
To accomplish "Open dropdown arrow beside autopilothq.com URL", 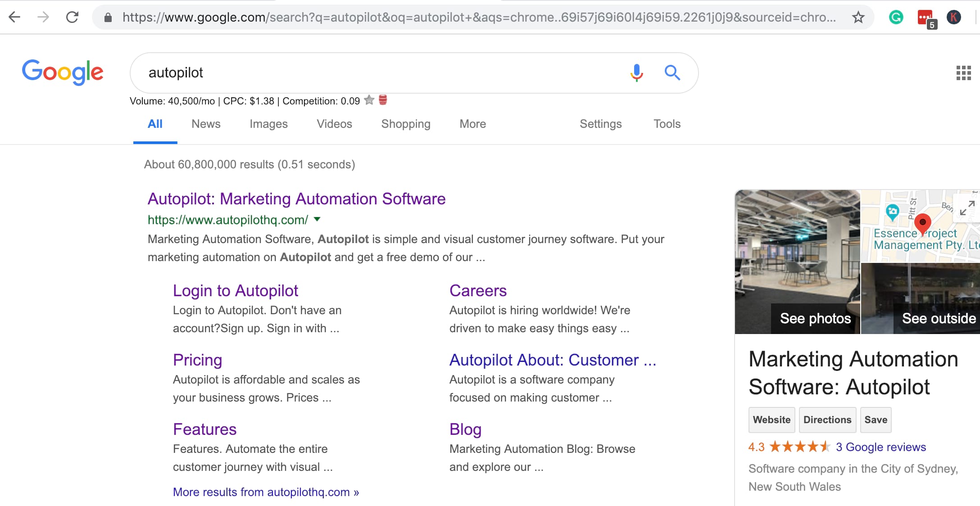I will coord(317,219).
